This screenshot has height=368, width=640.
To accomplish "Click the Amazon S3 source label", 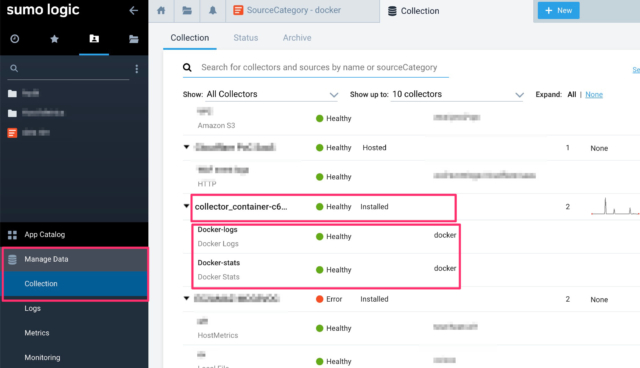I will coord(216,126).
